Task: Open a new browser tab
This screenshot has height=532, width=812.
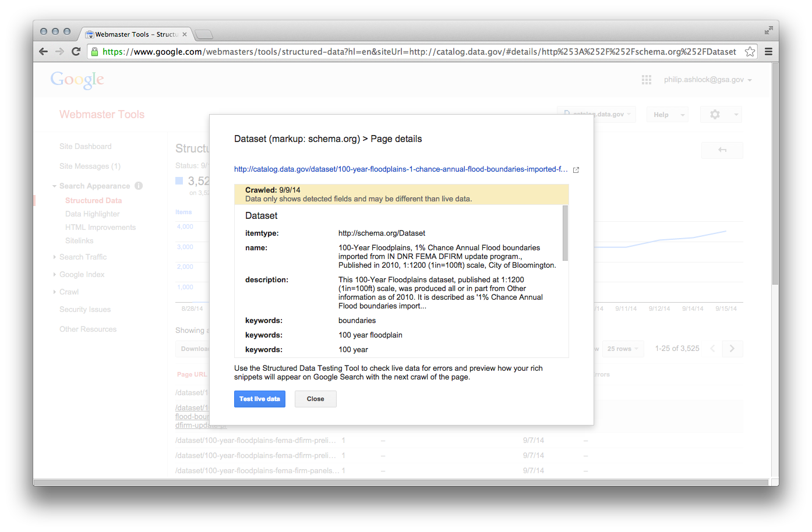Action: point(203,34)
